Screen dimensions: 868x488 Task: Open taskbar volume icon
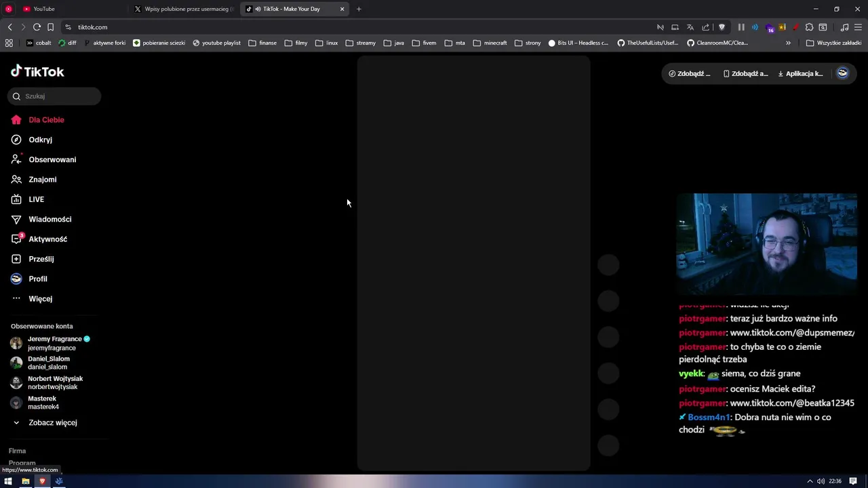coord(821,481)
